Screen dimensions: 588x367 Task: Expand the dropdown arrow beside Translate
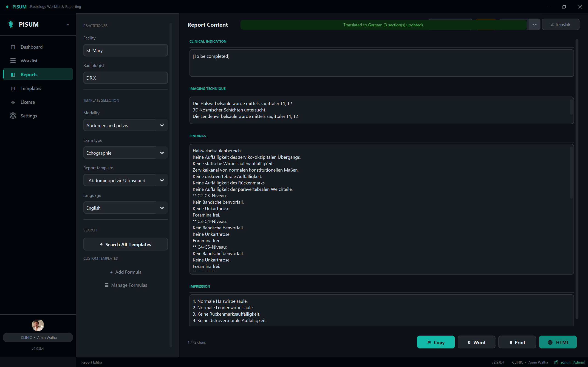[x=534, y=25]
